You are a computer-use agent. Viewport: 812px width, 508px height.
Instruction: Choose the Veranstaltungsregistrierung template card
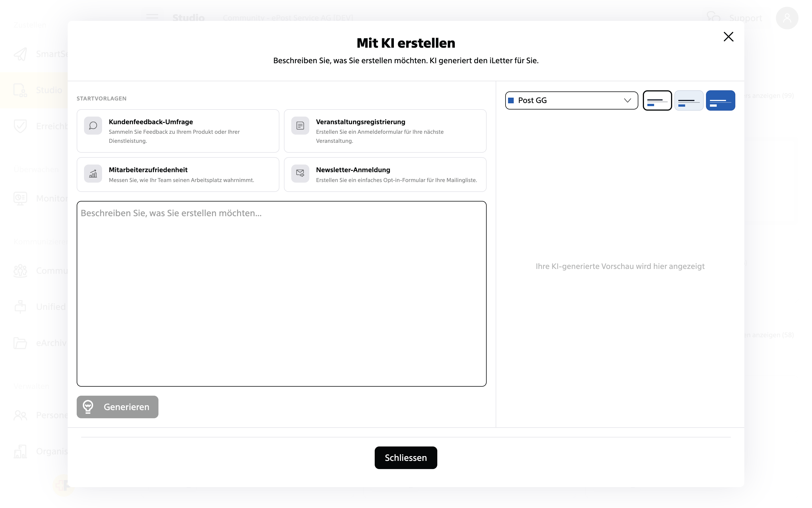(x=385, y=131)
